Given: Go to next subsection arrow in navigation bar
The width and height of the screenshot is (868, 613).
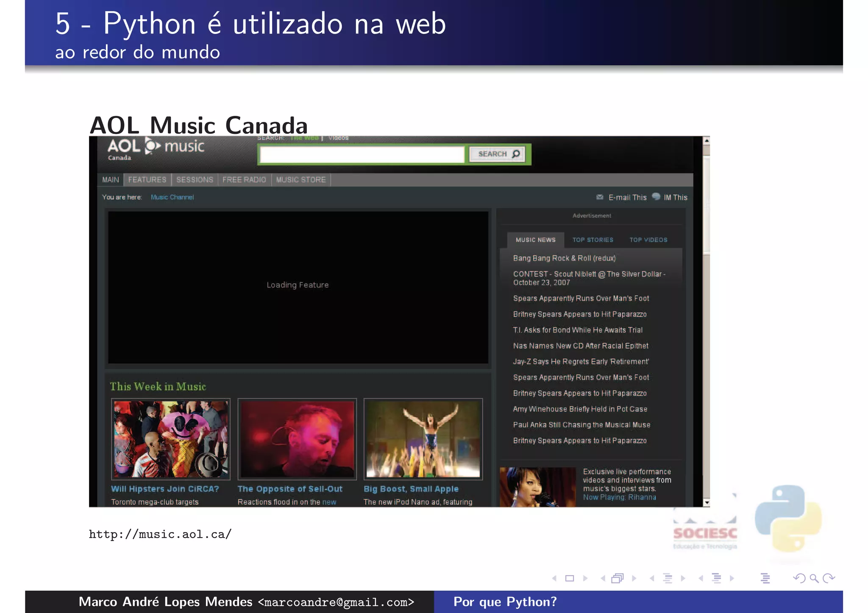Looking at the screenshot, I should 683,578.
